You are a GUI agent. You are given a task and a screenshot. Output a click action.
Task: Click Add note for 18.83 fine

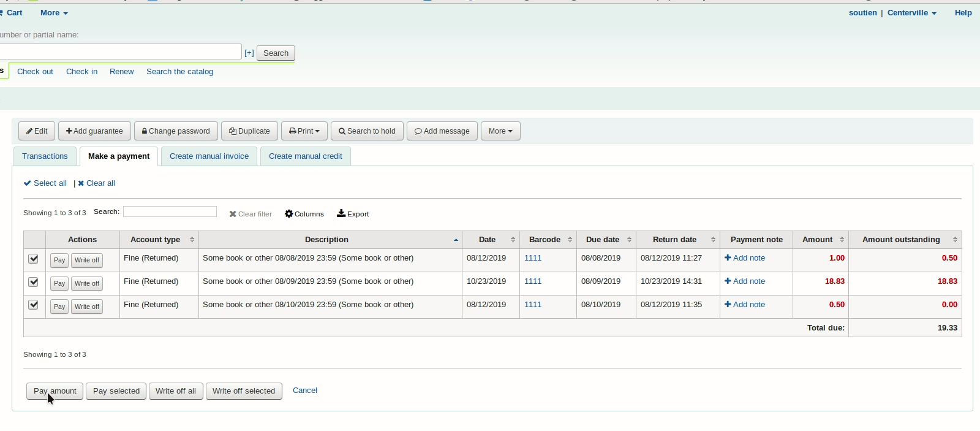(x=745, y=281)
